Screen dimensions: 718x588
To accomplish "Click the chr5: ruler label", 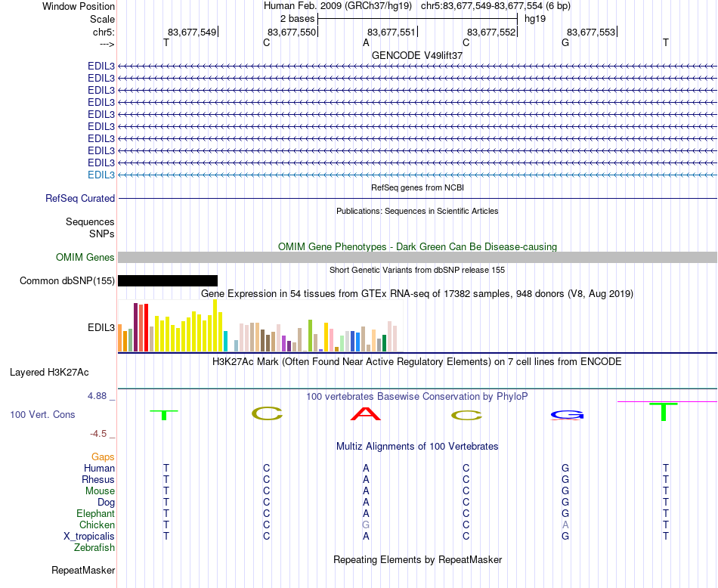I will (104, 32).
